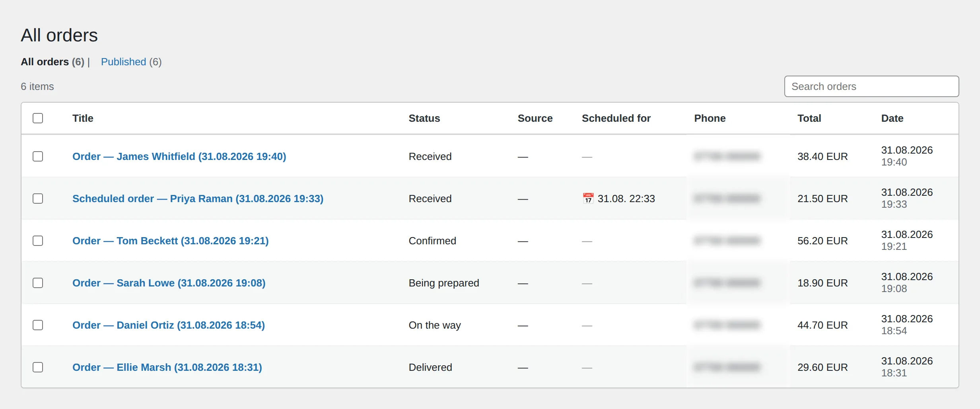
Task: Click the Received status in James Whitfield row
Action: (430, 156)
